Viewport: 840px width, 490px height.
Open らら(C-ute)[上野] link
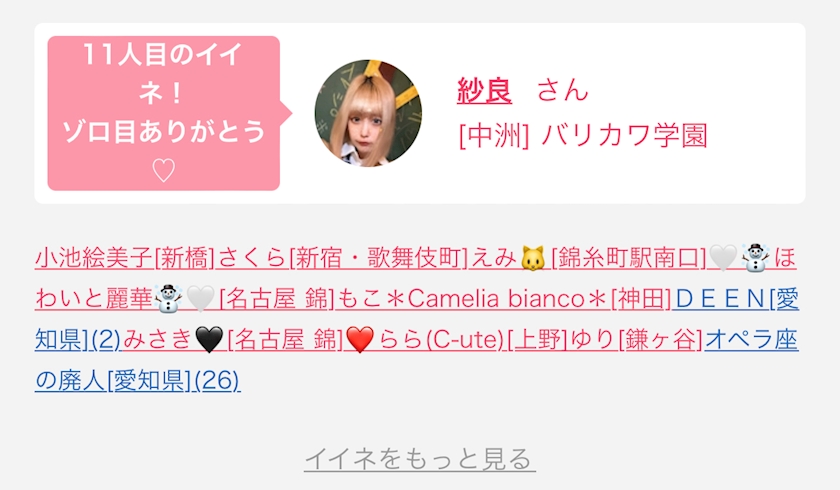[472, 340]
